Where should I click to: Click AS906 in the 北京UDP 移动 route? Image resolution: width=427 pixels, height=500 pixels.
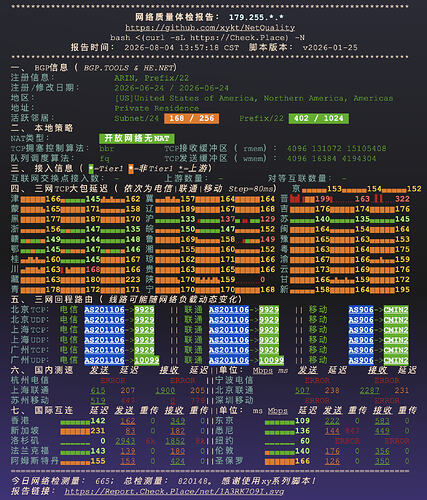tap(361, 320)
